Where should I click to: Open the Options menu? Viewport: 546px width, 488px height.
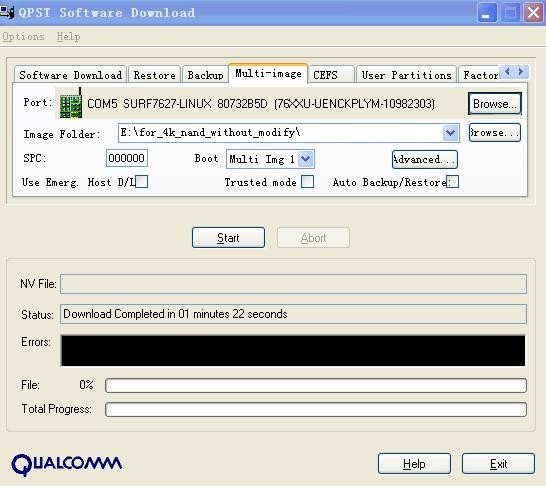(23, 36)
